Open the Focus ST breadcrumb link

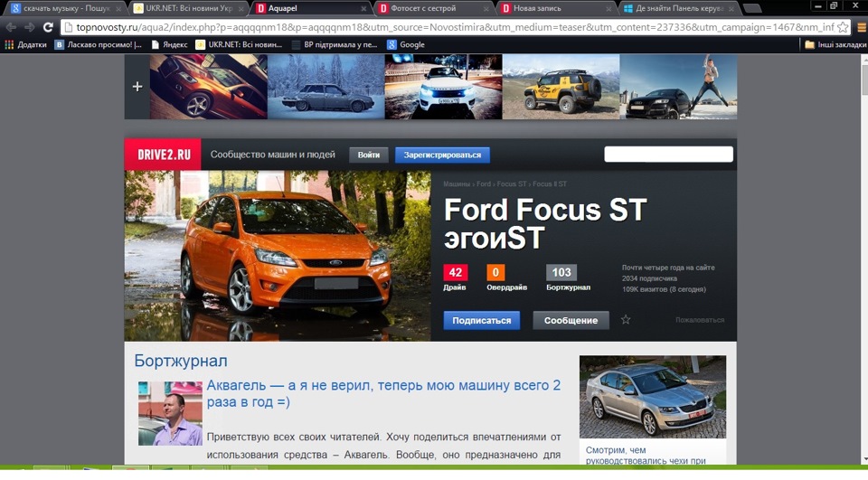click(512, 184)
